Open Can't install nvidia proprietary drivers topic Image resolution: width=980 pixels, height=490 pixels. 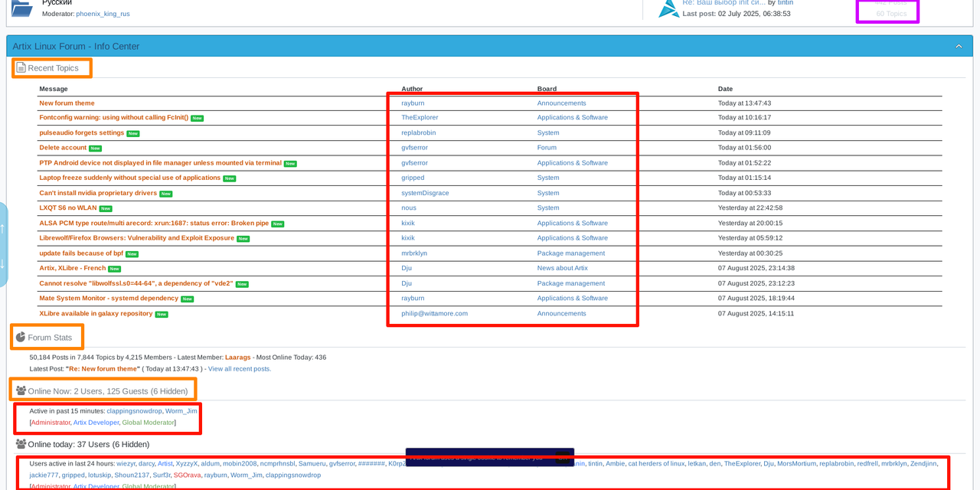pyautogui.click(x=98, y=193)
